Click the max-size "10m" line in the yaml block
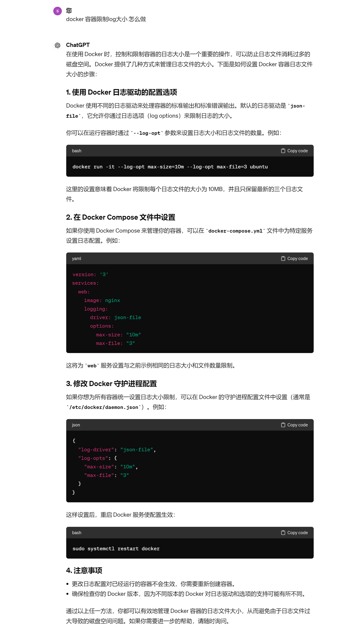The image size is (364, 628). (x=118, y=334)
